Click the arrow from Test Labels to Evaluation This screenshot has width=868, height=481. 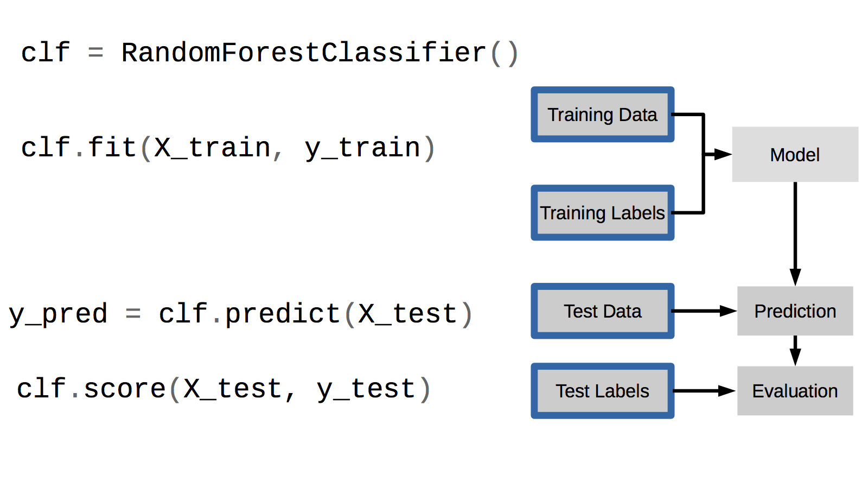(705, 391)
